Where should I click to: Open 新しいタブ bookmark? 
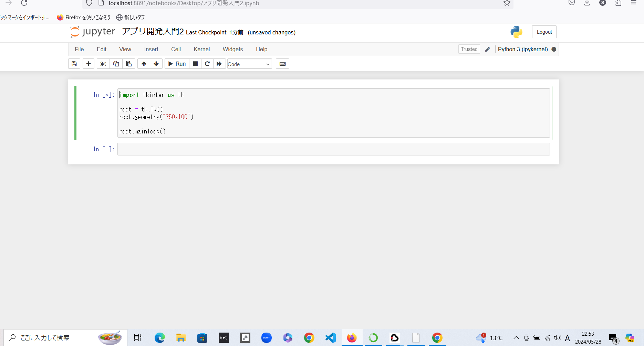[x=131, y=17]
